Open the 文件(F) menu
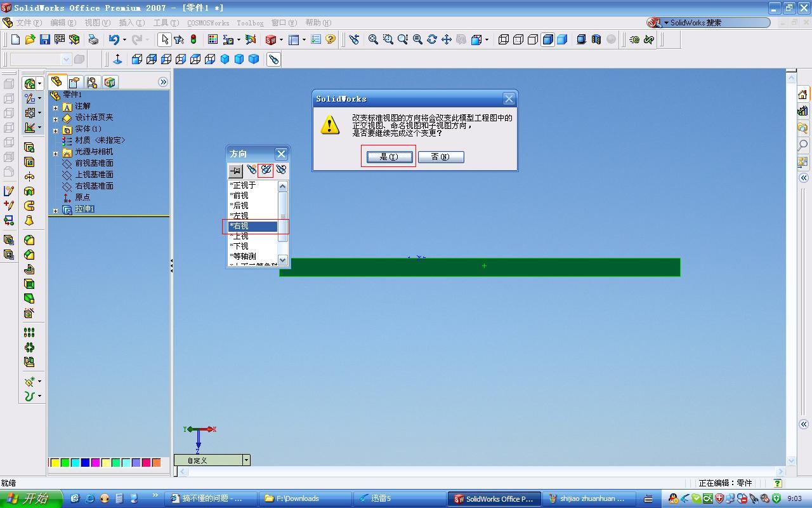Image resolution: width=812 pixels, height=508 pixels. click(x=29, y=23)
